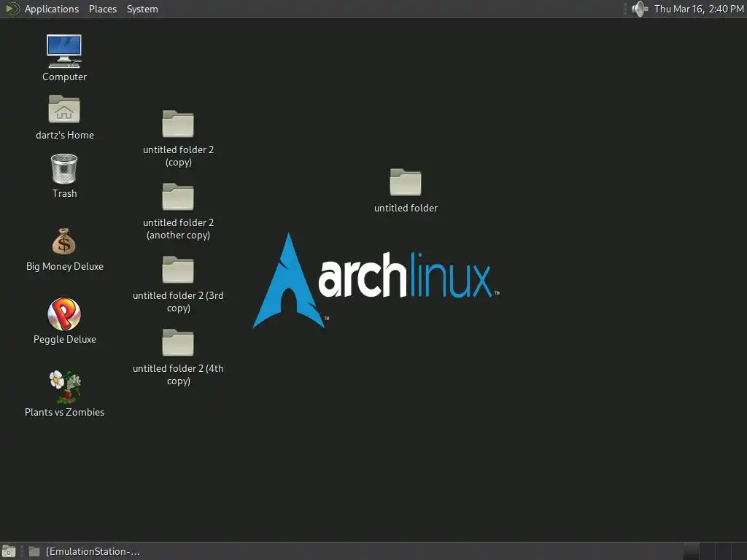The height and width of the screenshot is (560, 747).
Task: Select the dartz's Home folder icon
Action: 64,109
